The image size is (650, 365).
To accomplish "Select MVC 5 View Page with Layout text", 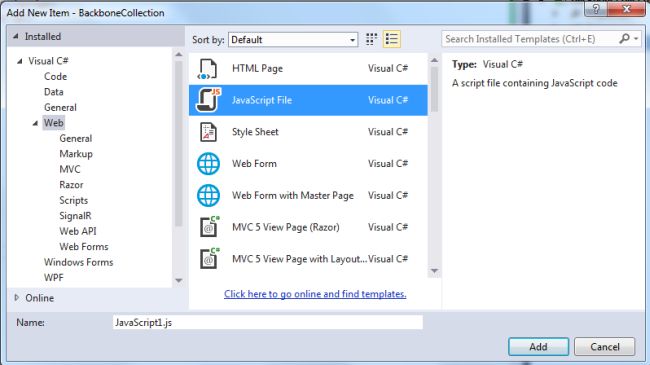I will 299,259.
